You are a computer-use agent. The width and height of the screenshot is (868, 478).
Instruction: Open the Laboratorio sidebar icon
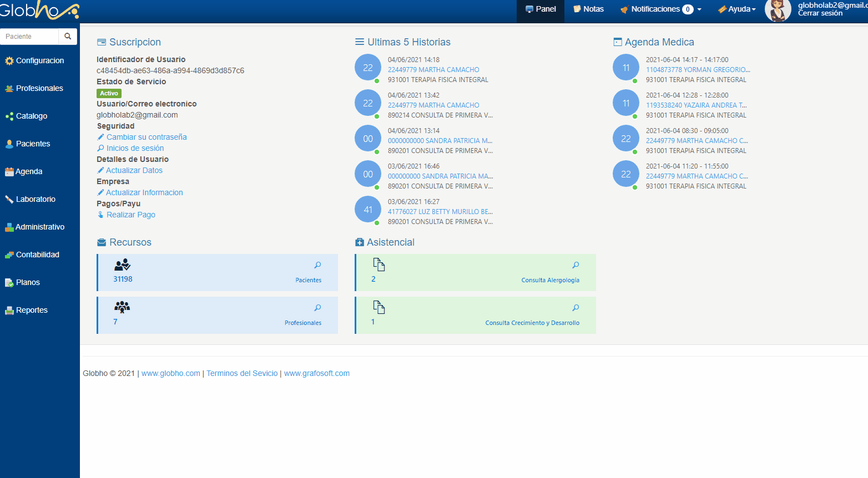coord(9,200)
